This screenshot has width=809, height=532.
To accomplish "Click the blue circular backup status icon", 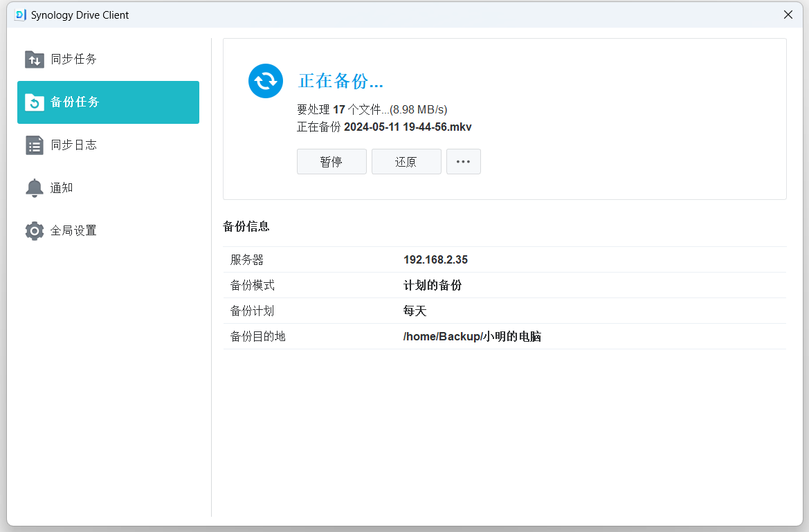I will pos(266,81).
